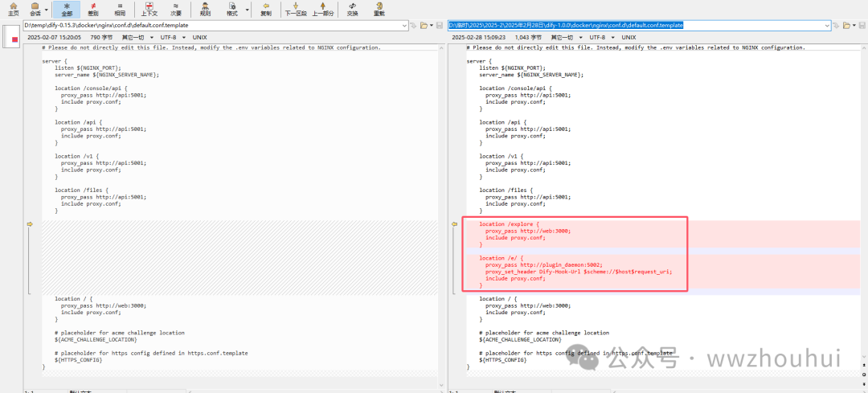
Task: Open the 会话 (Session) toolbar icon
Action: pos(35,10)
